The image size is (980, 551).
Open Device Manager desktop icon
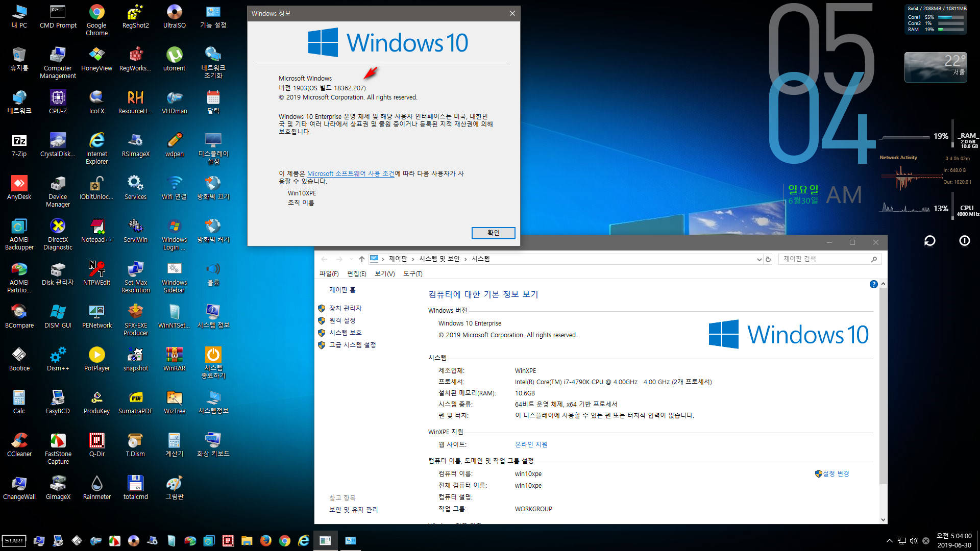point(58,191)
